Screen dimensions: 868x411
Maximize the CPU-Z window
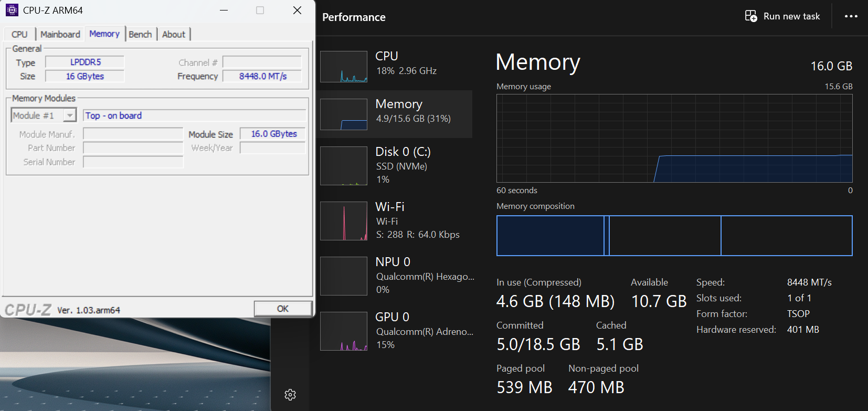pyautogui.click(x=260, y=10)
